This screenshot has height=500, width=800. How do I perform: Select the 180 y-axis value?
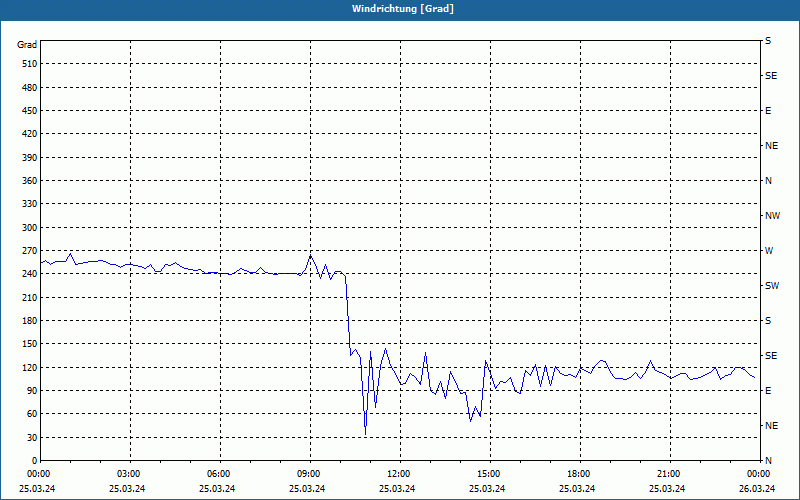(x=30, y=321)
